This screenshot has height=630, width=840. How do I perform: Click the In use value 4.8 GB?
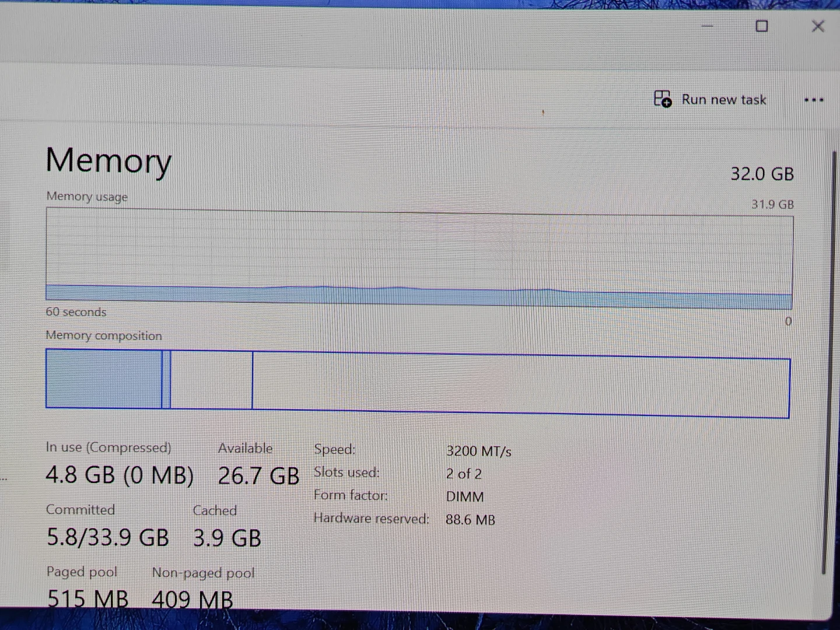(x=80, y=475)
